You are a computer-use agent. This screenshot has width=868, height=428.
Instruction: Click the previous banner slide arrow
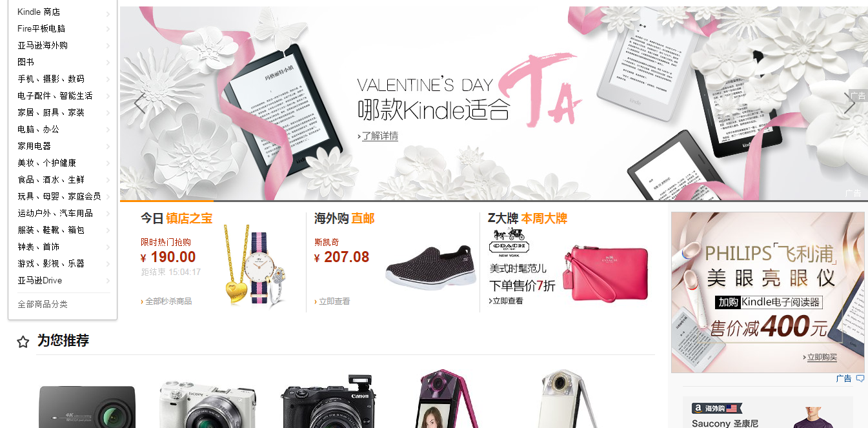coord(139,103)
